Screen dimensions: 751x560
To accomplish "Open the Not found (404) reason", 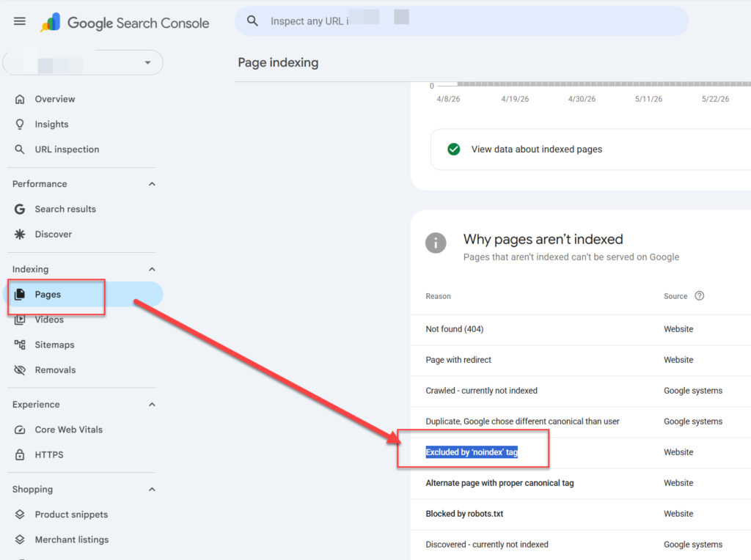I will (x=581, y=329).
